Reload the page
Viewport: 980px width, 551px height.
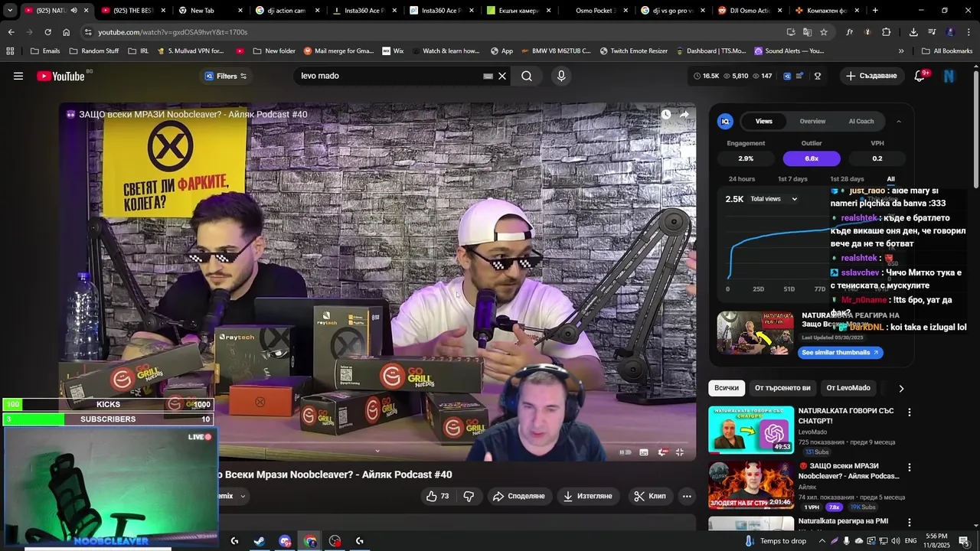47,32
